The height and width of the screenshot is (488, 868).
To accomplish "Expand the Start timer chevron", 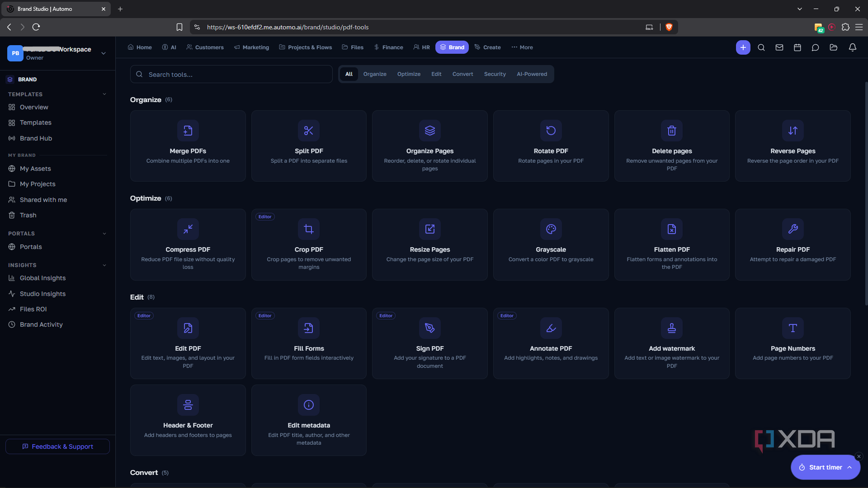I will pos(850,467).
